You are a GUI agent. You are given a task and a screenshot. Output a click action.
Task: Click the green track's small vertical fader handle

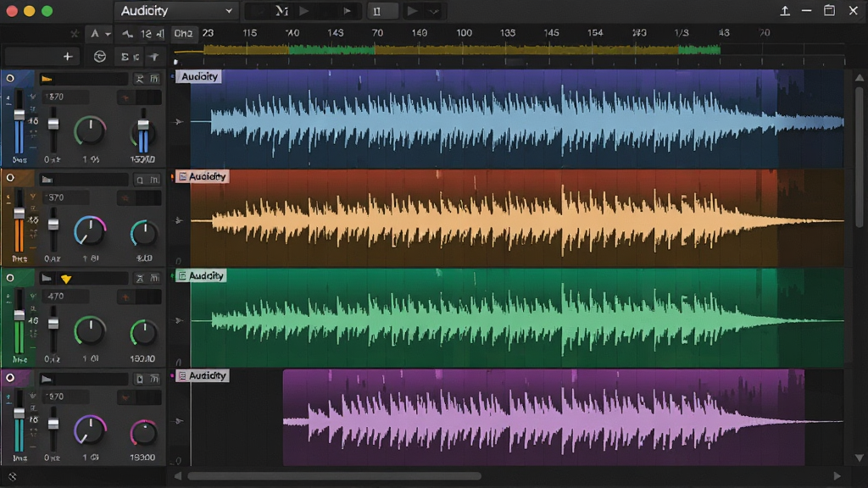pos(53,324)
